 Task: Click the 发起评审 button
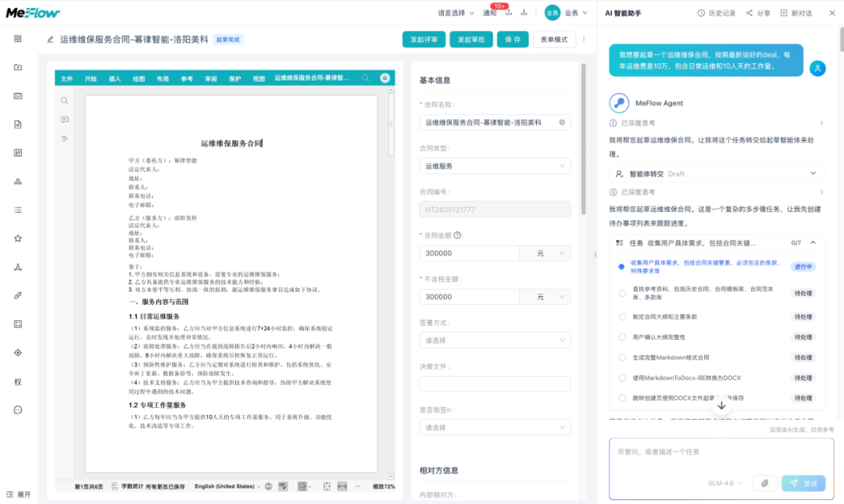(x=424, y=39)
